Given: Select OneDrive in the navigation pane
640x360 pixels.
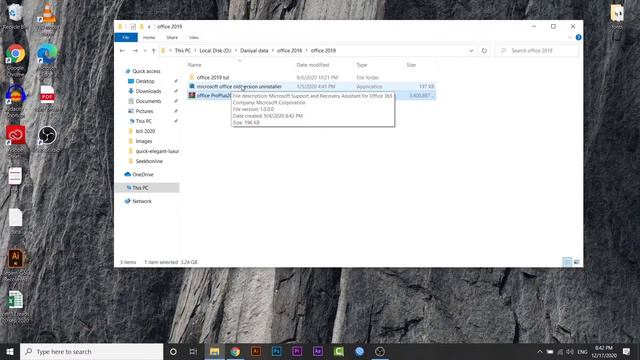Looking at the screenshot, I should (x=142, y=175).
